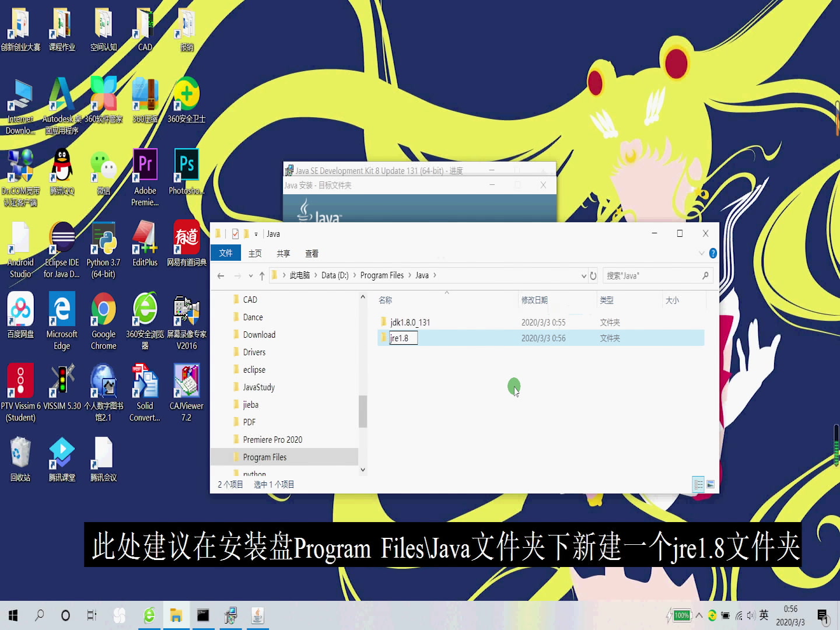Click the jre1.8 folder rename field

[x=403, y=338]
